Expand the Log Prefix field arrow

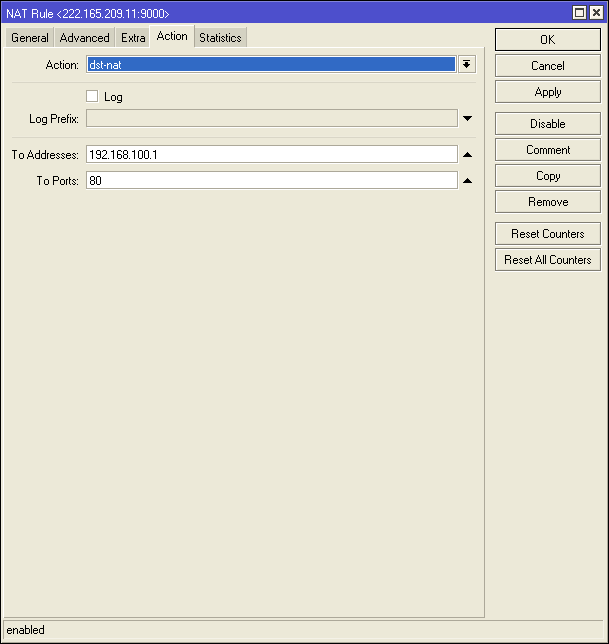pos(467,119)
